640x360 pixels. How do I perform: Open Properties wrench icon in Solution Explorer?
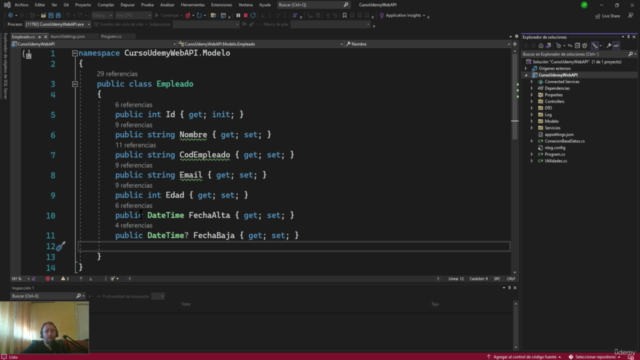click(609, 46)
